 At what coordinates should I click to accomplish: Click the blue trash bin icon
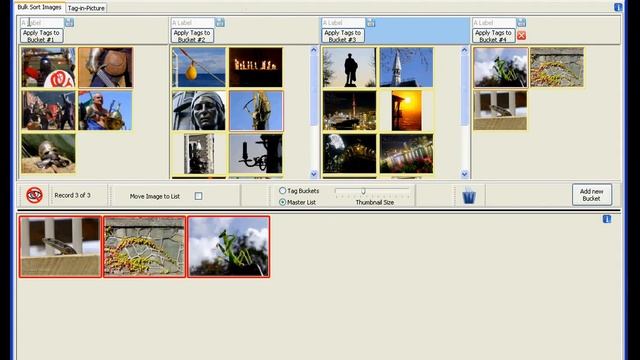click(469, 196)
